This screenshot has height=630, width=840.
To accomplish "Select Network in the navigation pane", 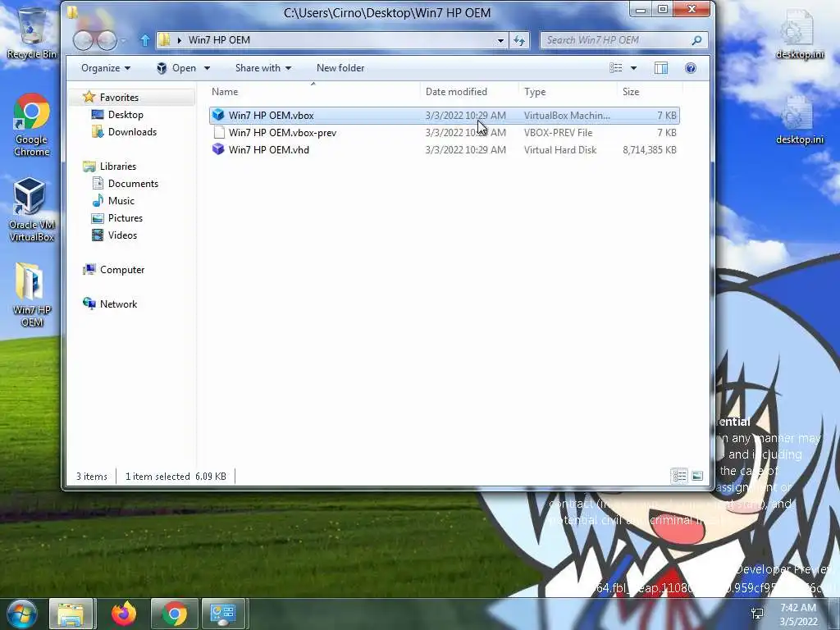I will (118, 304).
